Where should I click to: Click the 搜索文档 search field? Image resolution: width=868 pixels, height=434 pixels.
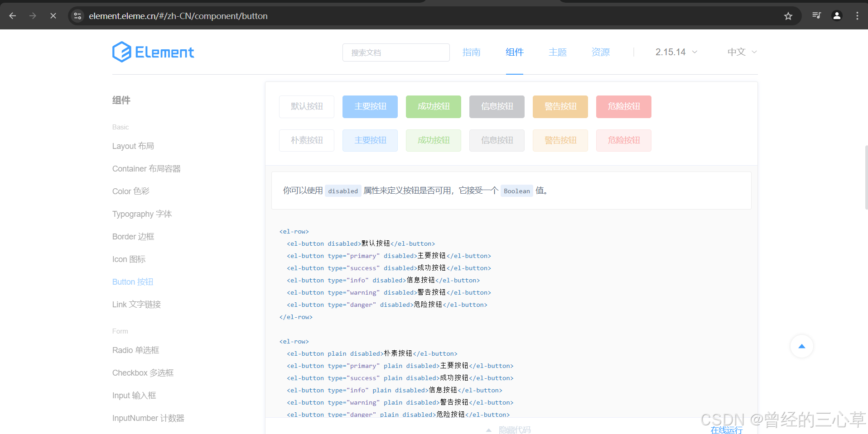coord(396,52)
